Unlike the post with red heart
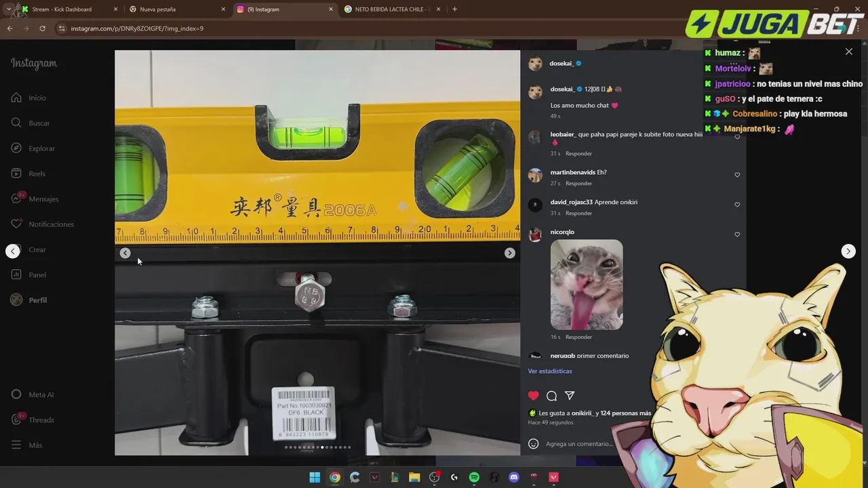This screenshot has height=488, width=868. [534, 396]
